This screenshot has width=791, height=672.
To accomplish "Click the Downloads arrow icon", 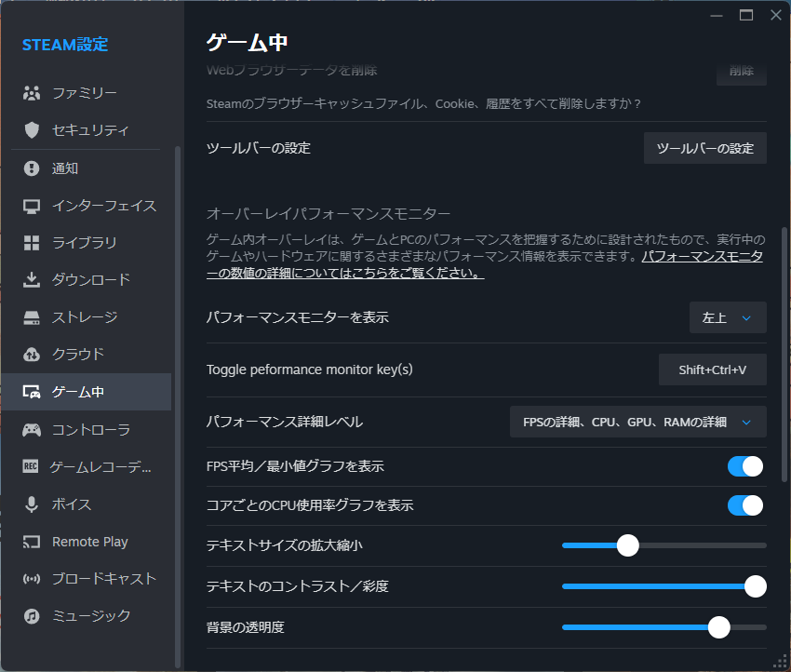I will tap(32, 279).
